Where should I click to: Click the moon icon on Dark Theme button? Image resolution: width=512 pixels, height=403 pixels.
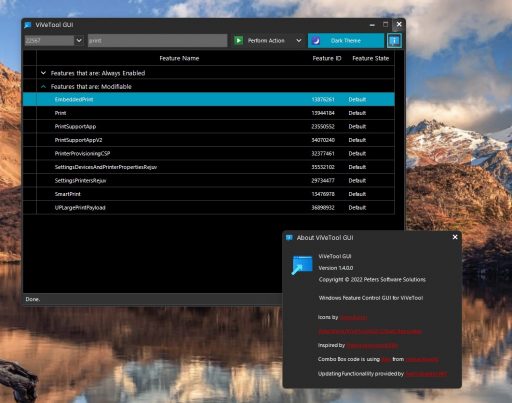pos(316,41)
